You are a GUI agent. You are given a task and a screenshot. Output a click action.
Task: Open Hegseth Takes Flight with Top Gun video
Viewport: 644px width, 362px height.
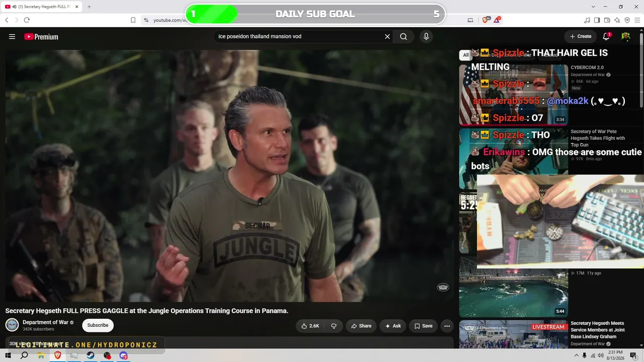pos(598,138)
